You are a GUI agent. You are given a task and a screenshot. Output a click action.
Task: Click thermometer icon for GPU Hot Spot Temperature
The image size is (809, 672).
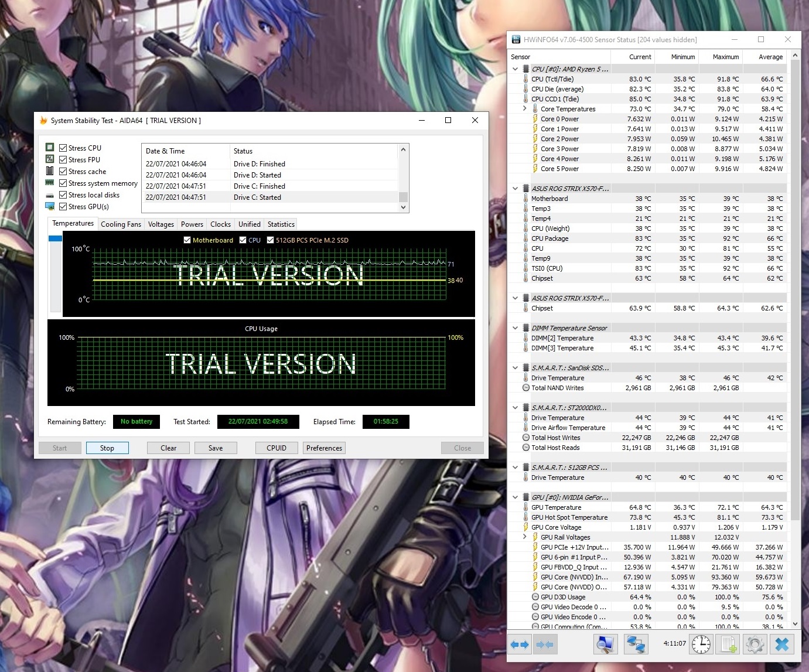click(525, 517)
